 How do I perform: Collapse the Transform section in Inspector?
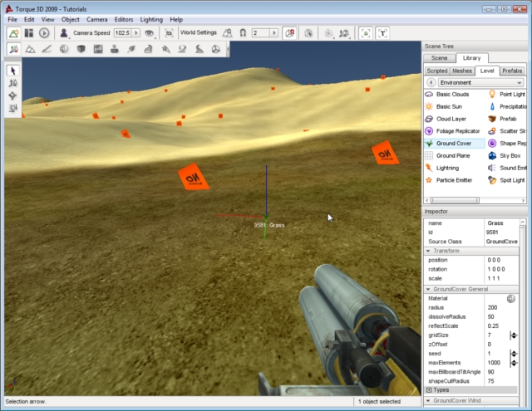coord(429,251)
